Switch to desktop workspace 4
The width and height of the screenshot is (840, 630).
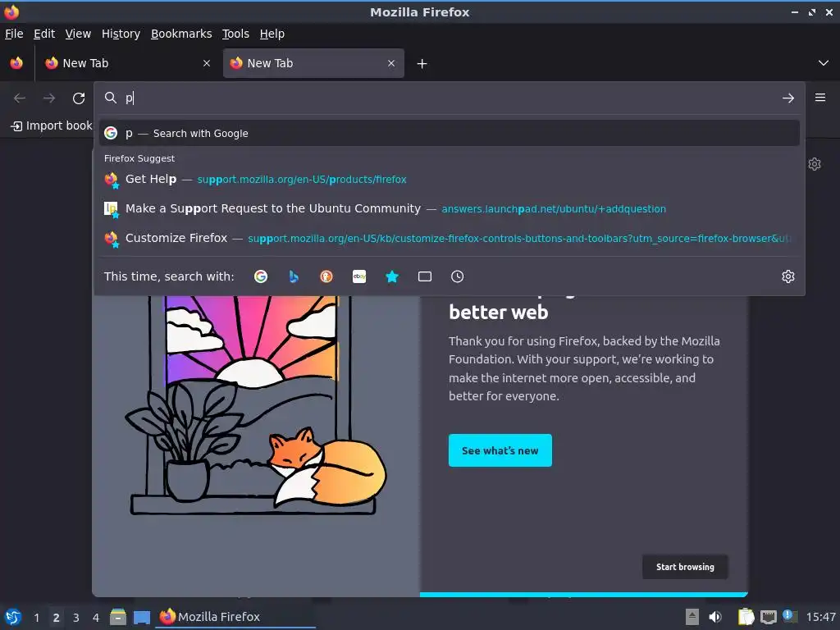tap(96, 618)
